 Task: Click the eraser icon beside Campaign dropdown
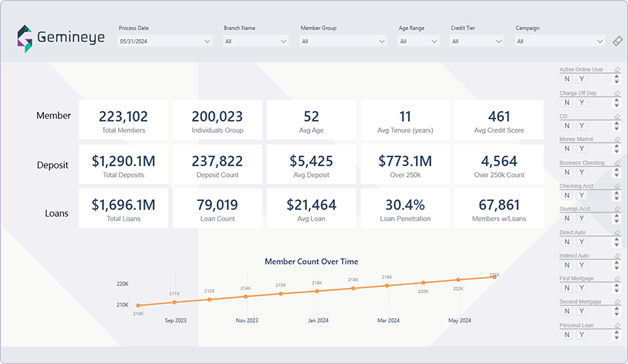click(617, 42)
